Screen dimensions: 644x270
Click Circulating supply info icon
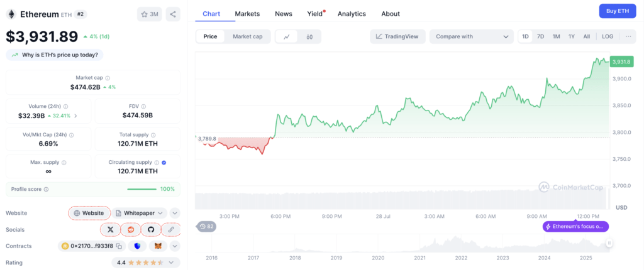pos(157,163)
